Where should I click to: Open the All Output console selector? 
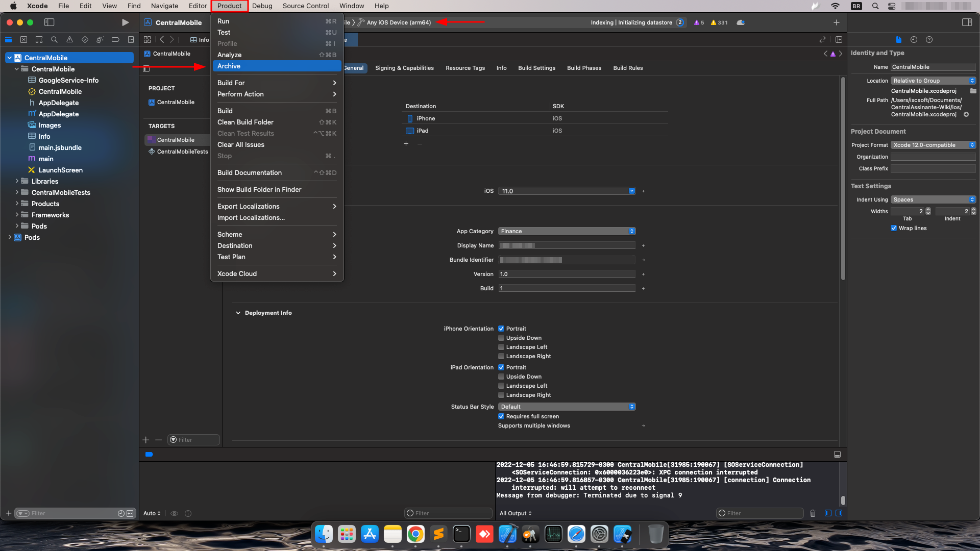[516, 513]
